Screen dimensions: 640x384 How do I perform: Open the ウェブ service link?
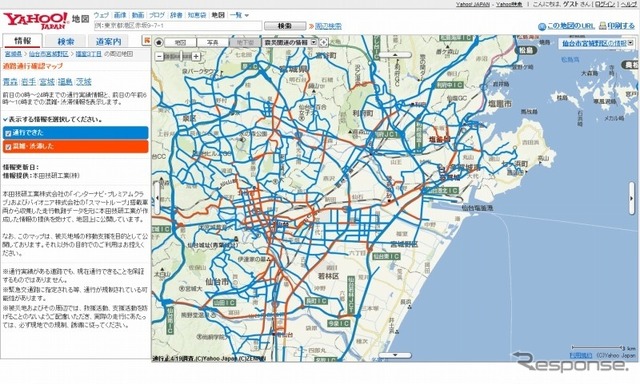(x=101, y=15)
